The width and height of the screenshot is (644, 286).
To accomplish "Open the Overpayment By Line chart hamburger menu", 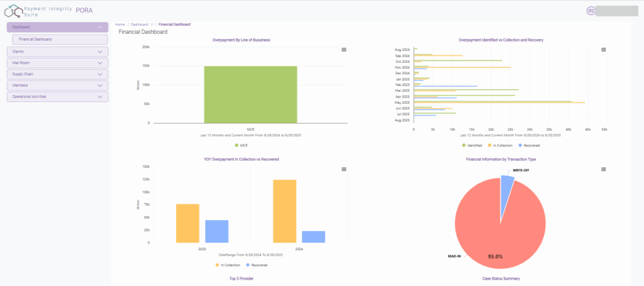I will tap(343, 50).
